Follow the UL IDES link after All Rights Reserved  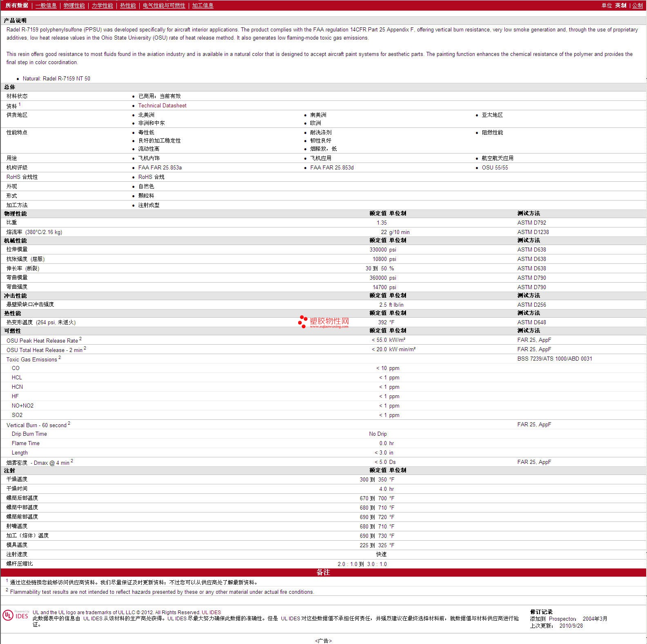click(211, 612)
